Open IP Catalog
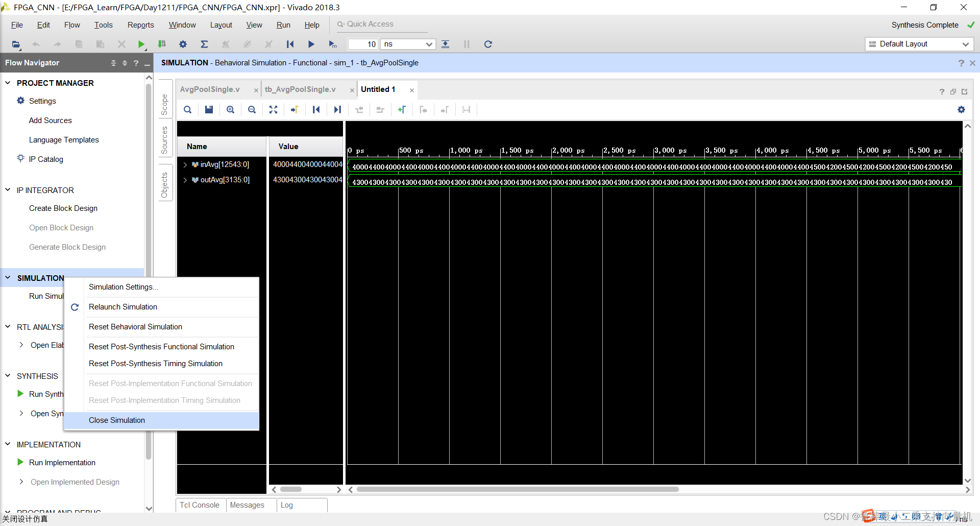980x526 pixels. tap(46, 159)
